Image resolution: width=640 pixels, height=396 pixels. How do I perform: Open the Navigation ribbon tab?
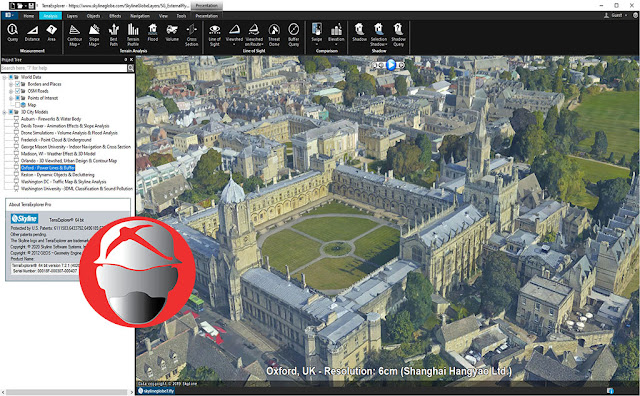tap(140, 16)
